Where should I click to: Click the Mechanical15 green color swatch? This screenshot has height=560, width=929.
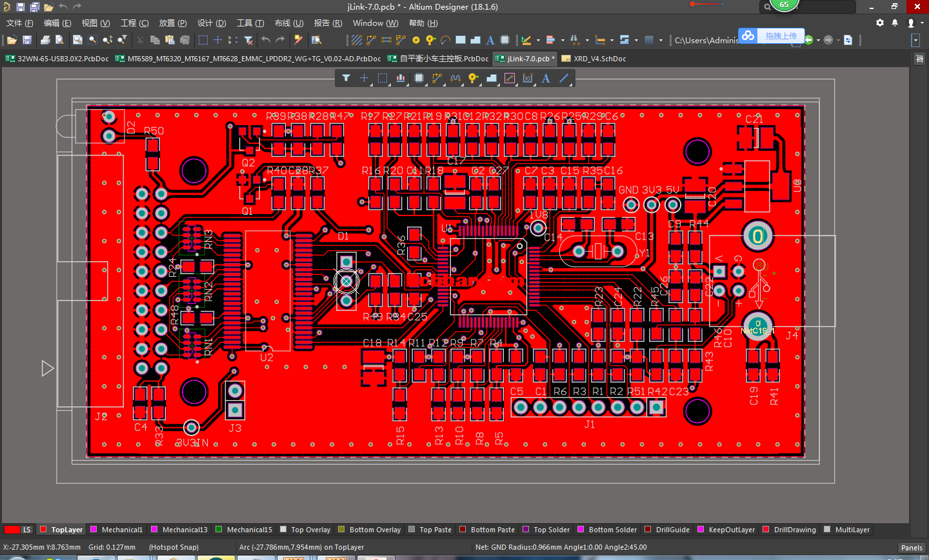(x=219, y=529)
